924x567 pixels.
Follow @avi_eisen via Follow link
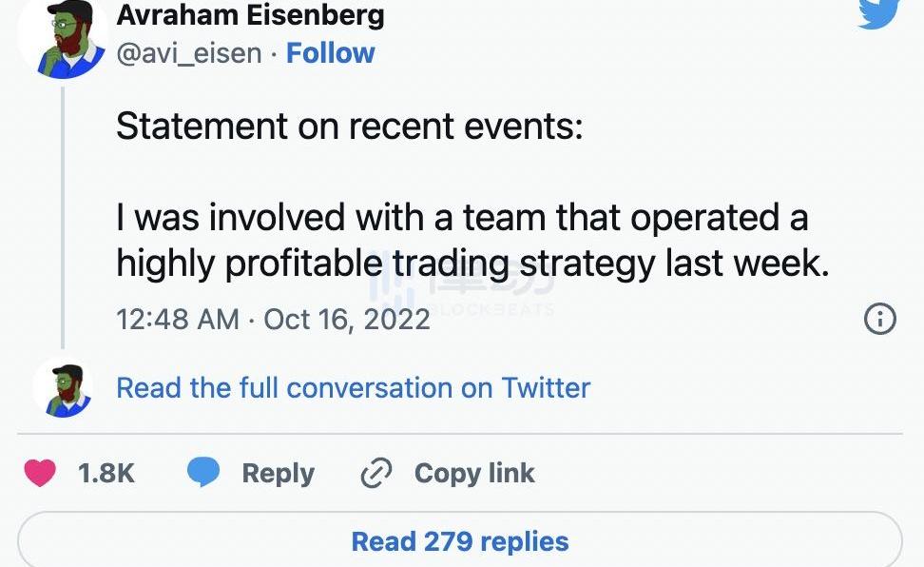[x=330, y=53]
